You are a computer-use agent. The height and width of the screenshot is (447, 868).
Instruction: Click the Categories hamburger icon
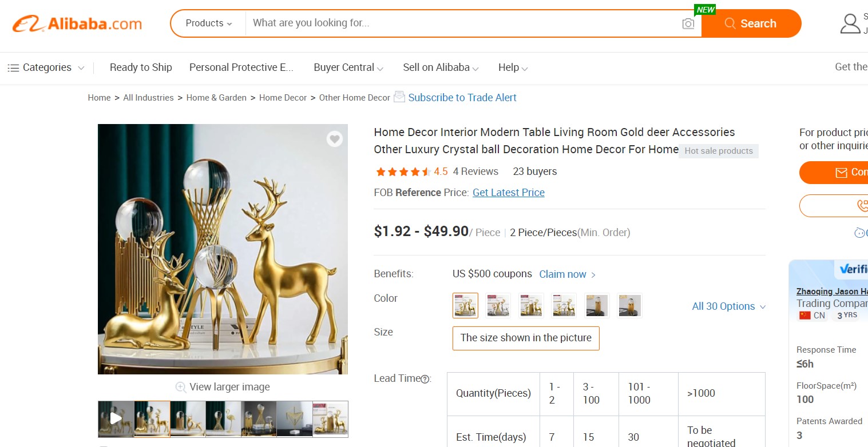(13, 67)
